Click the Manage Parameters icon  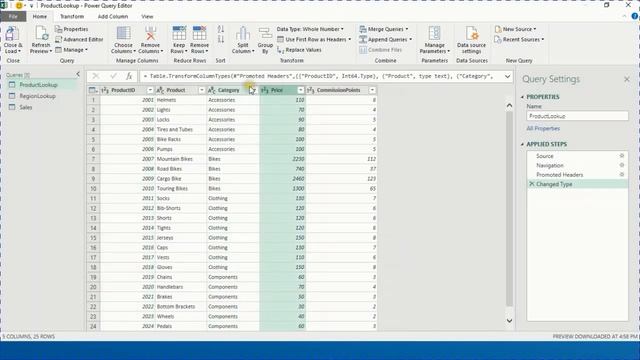click(x=434, y=33)
